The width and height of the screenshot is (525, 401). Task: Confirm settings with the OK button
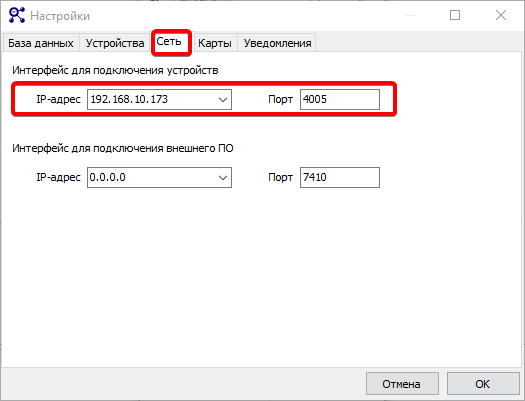[483, 384]
